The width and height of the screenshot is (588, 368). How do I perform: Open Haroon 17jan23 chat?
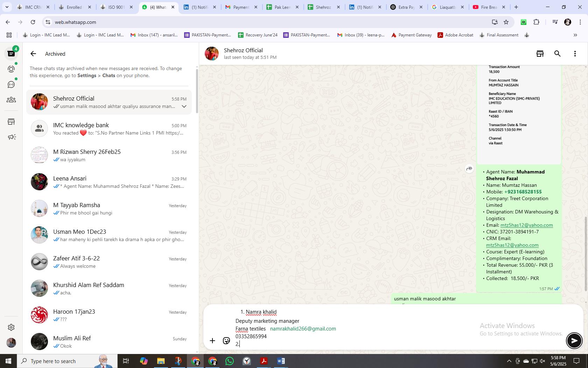point(109,315)
